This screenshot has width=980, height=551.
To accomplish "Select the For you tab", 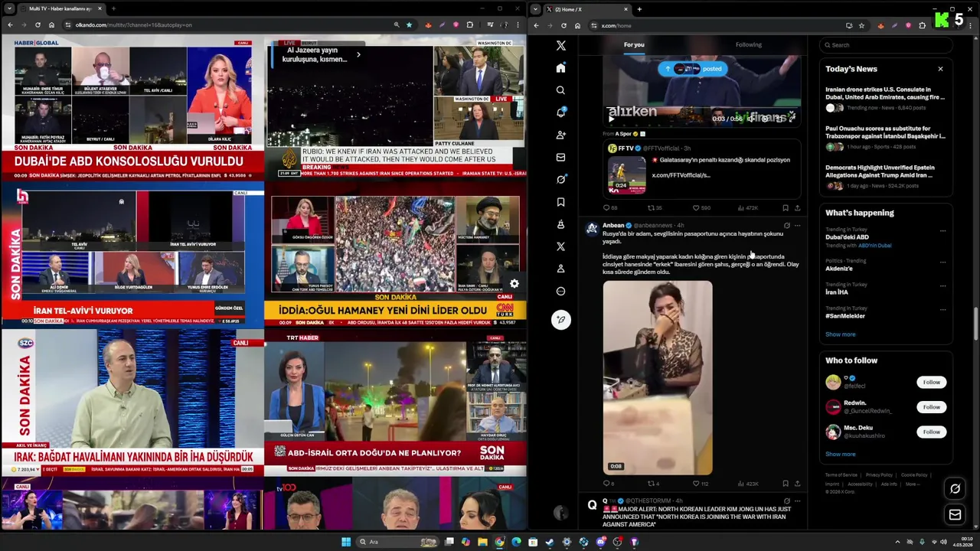I will [x=634, y=44].
